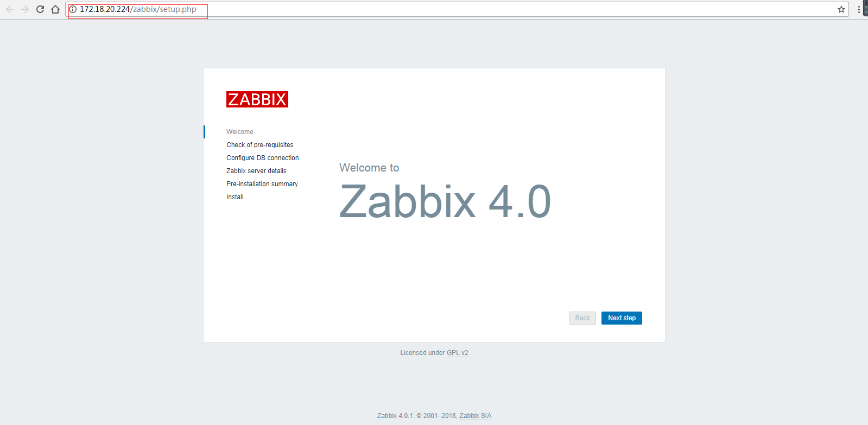Viewport: 868px width, 425px height.
Task: Open the Zabbix SIA footer link
Action: tap(476, 416)
